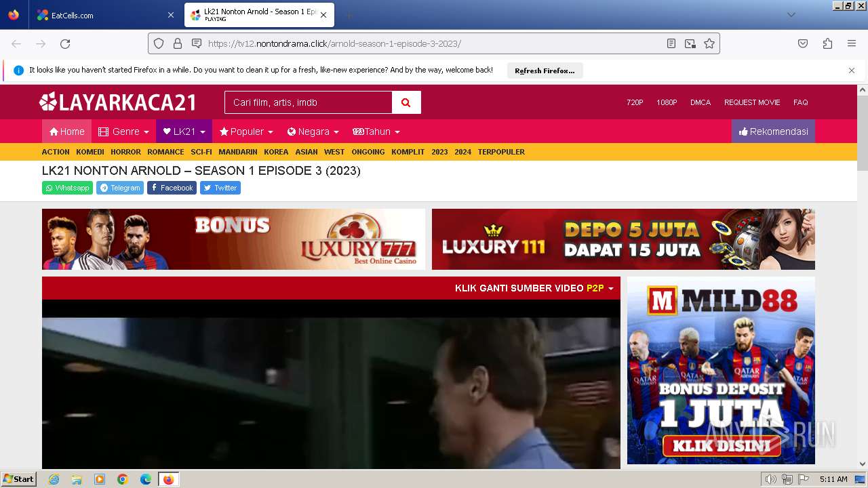868x488 pixels.
Task: Close the EatCells.com tab
Action: point(170,15)
